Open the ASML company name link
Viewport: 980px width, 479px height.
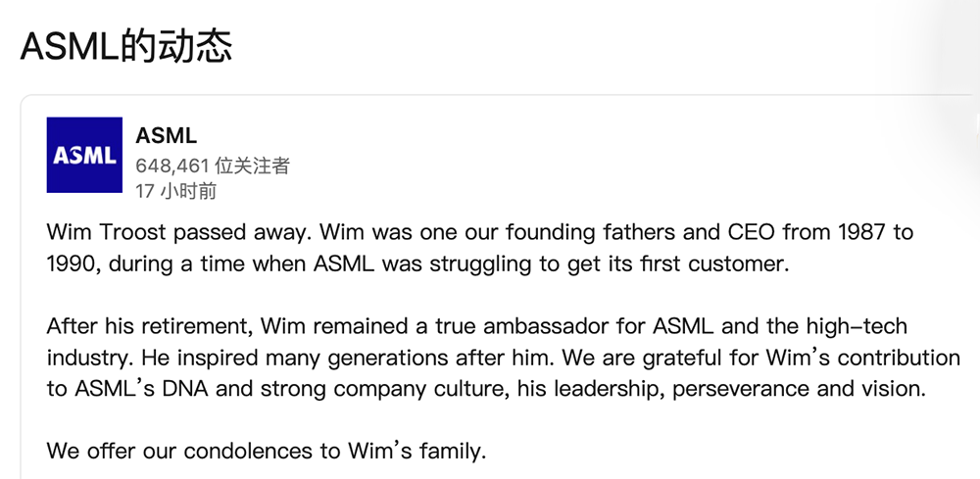(166, 136)
